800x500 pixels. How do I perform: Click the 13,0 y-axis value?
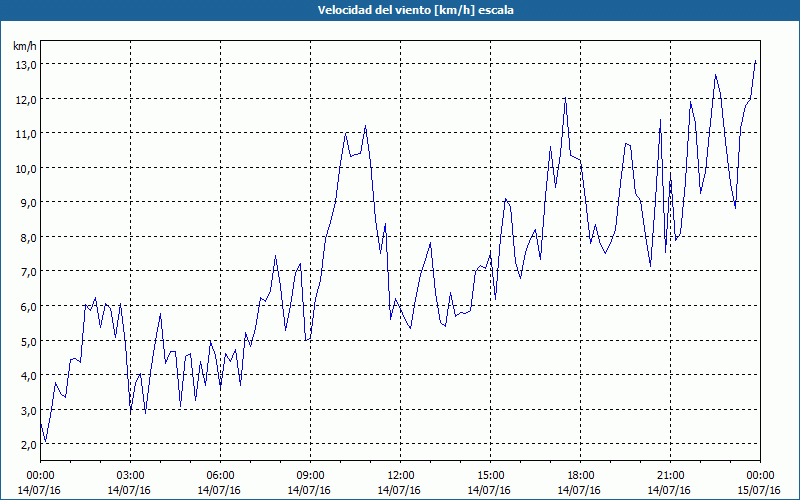26,65
